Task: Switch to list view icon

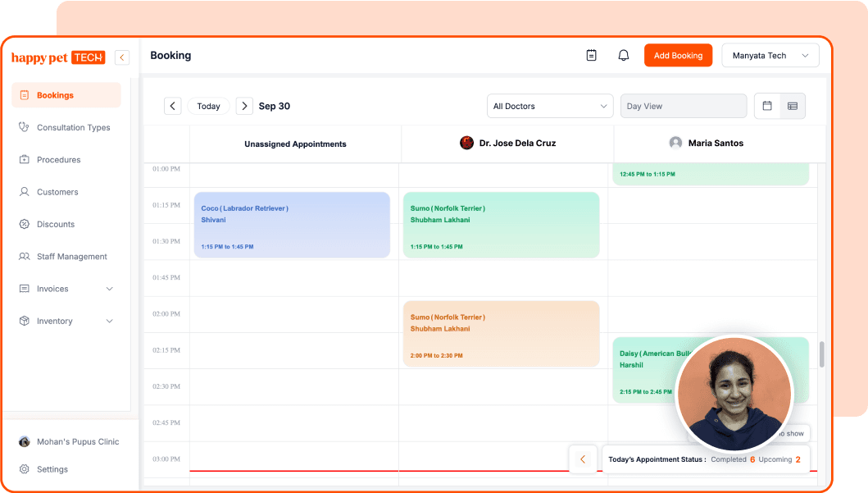Action: [x=793, y=106]
